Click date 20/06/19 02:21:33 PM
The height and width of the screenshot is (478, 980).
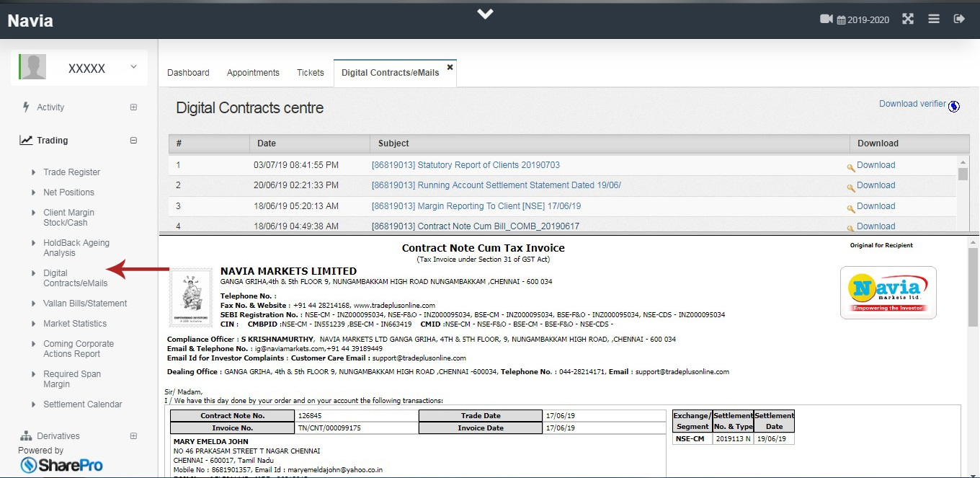296,185
